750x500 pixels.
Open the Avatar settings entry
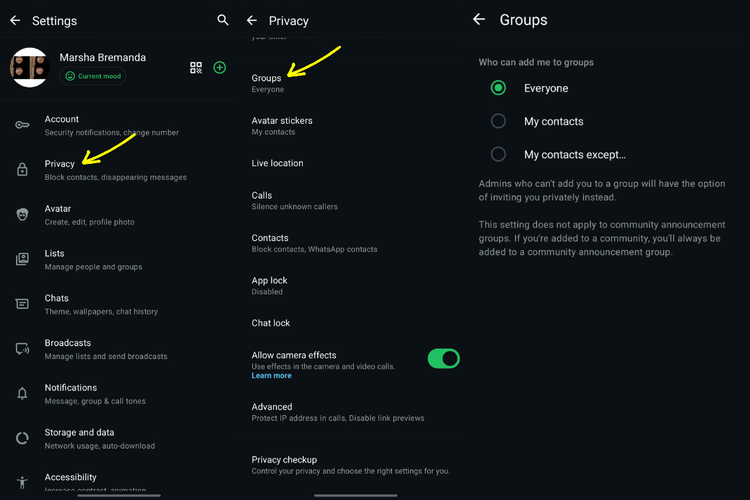pyautogui.click(x=119, y=215)
